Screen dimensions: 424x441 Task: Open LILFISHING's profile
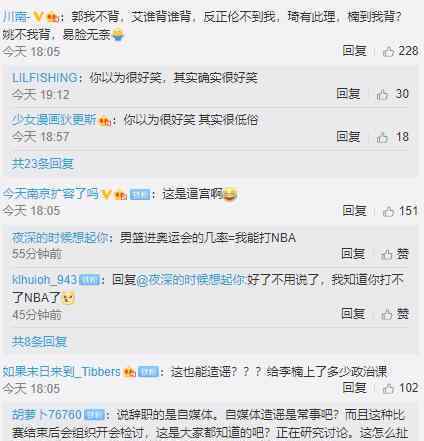coord(45,78)
